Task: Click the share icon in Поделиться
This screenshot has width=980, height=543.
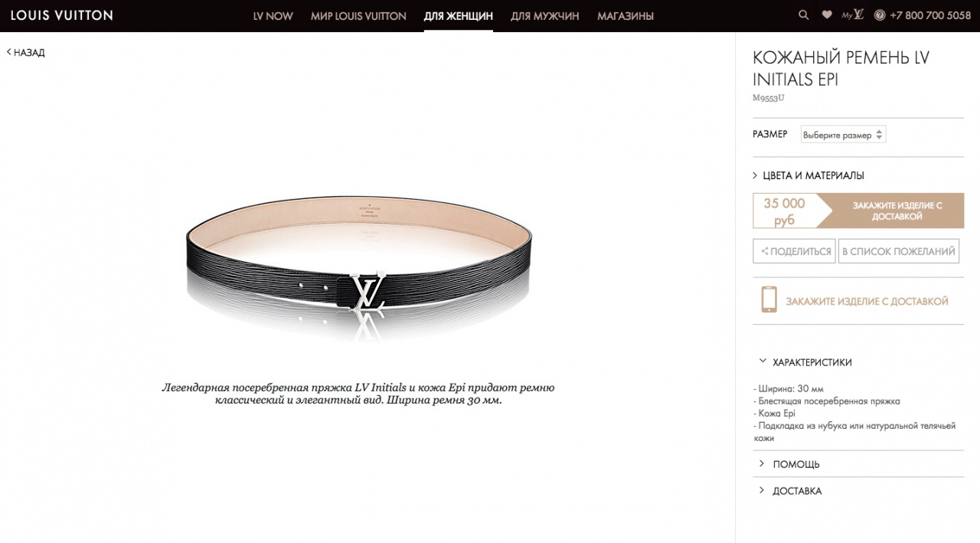Action: pyautogui.click(x=764, y=251)
